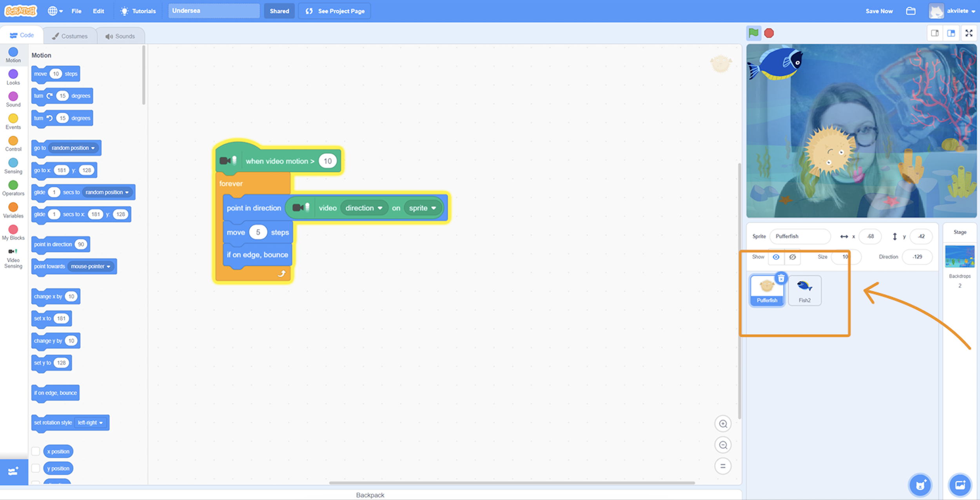Click the green flag to run project
The image size is (980, 500).
coord(753,33)
